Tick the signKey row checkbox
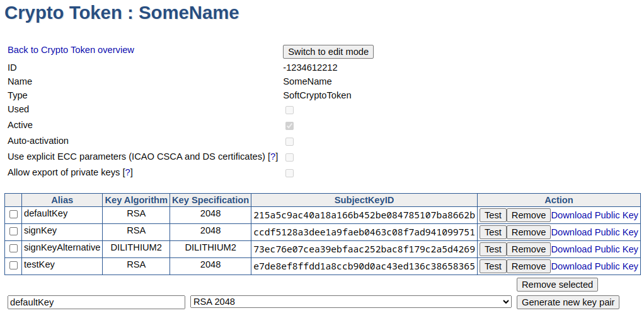The height and width of the screenshot is (313, 644). pos(14,232)
